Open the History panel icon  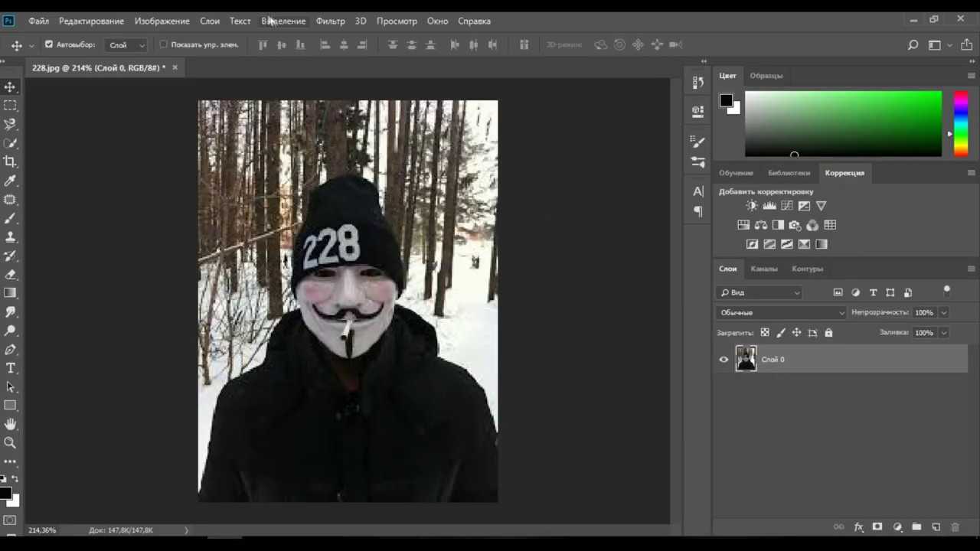697,82
